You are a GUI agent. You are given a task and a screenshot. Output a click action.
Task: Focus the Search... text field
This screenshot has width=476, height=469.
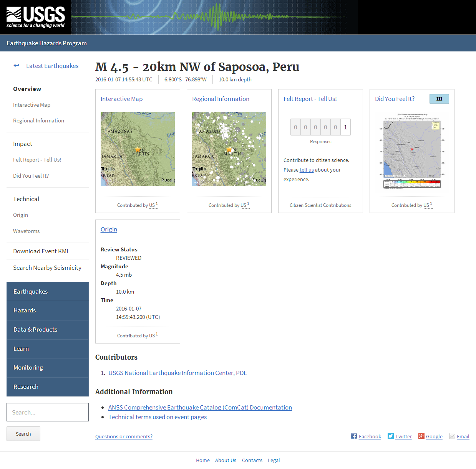tap(48, 412)
